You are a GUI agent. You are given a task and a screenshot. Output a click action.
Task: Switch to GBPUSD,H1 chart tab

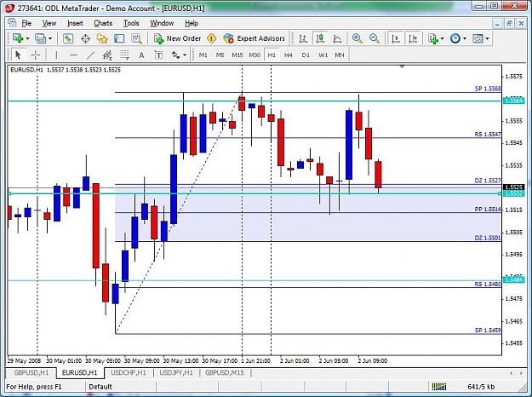coord(31,373)
